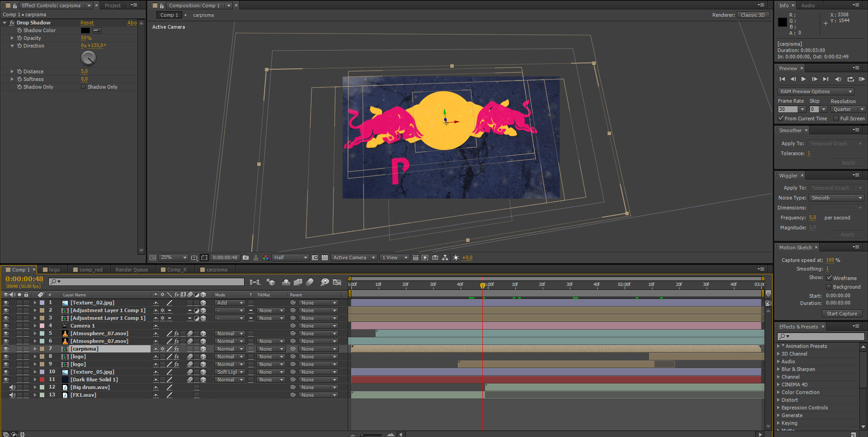Viewport: 868px width, 437px height.
Task: Toggle region of interest button
Action: point(315,258)
